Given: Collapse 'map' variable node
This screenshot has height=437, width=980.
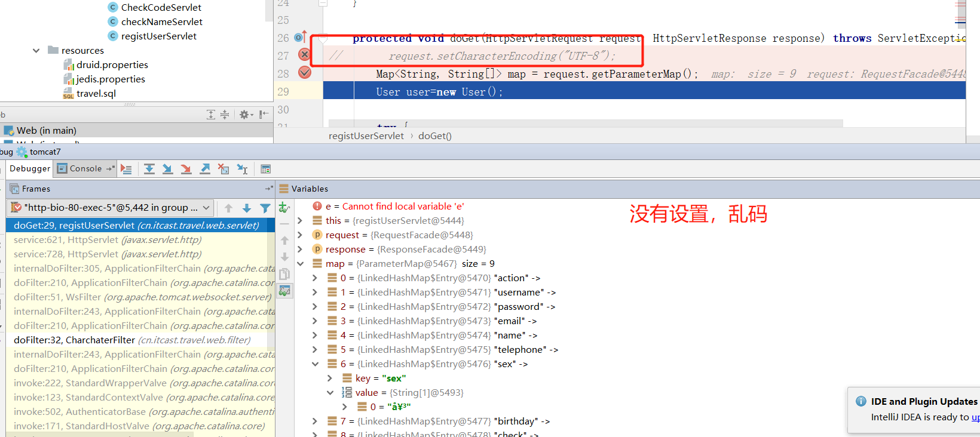Looking at the screenshot, I should click(x=300, y=263).
